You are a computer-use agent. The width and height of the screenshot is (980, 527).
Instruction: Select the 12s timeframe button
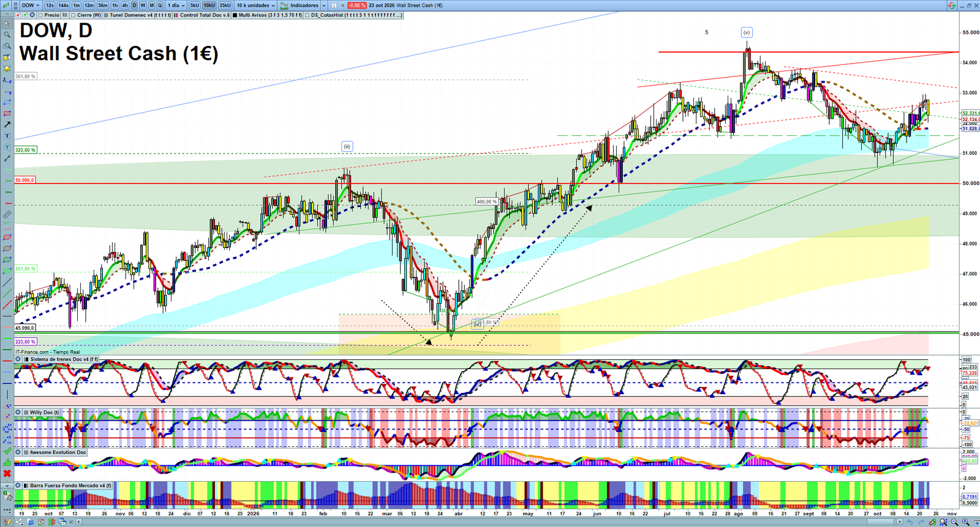(50, 6)
